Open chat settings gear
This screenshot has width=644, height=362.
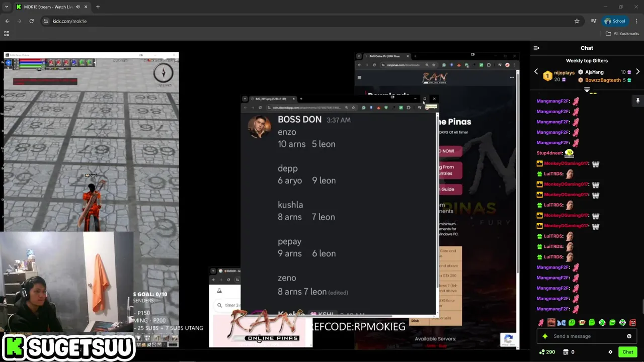tap(610, 352)
